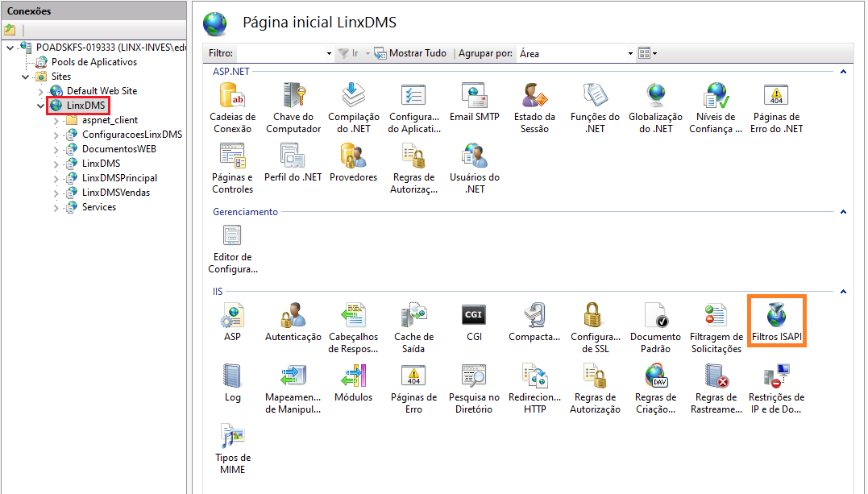Open the ASP feature icon

pyautogui.click(x=232, y=322)
